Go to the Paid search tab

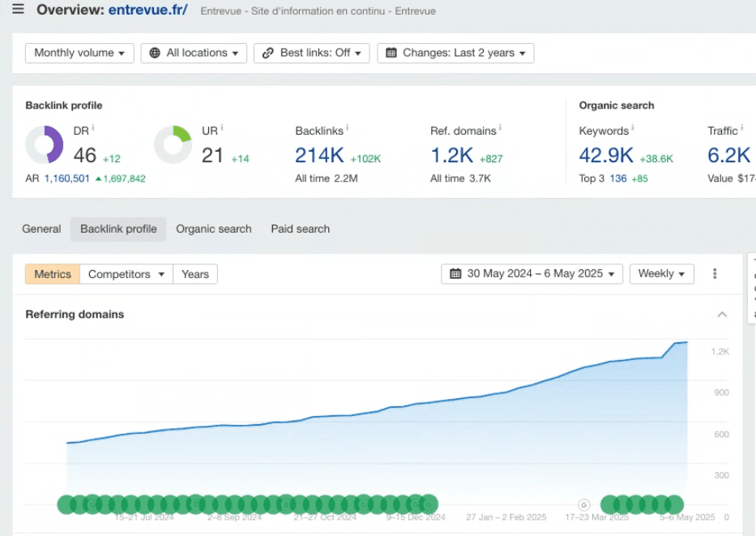[300, 229]
